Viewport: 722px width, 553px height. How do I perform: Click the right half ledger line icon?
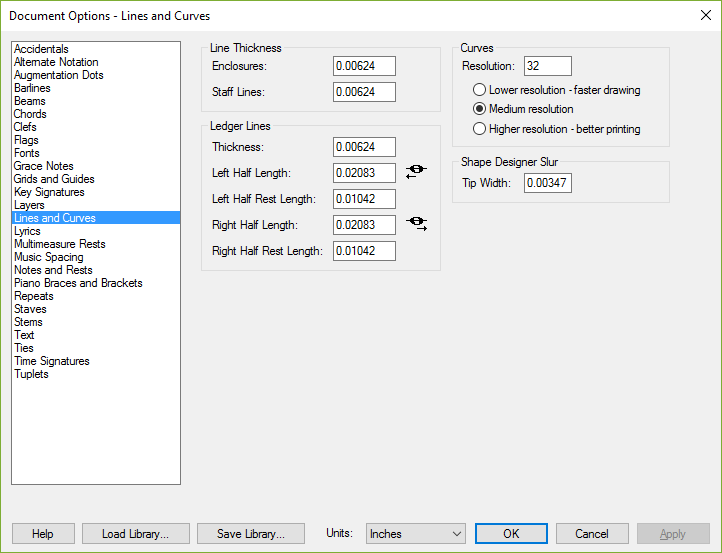tap(416, 224)
